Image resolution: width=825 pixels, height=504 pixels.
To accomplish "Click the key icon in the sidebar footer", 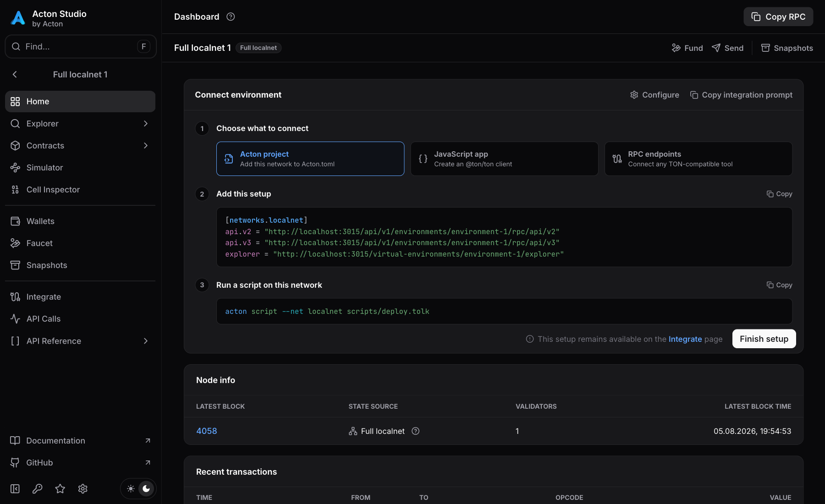I will pos(38,489).
